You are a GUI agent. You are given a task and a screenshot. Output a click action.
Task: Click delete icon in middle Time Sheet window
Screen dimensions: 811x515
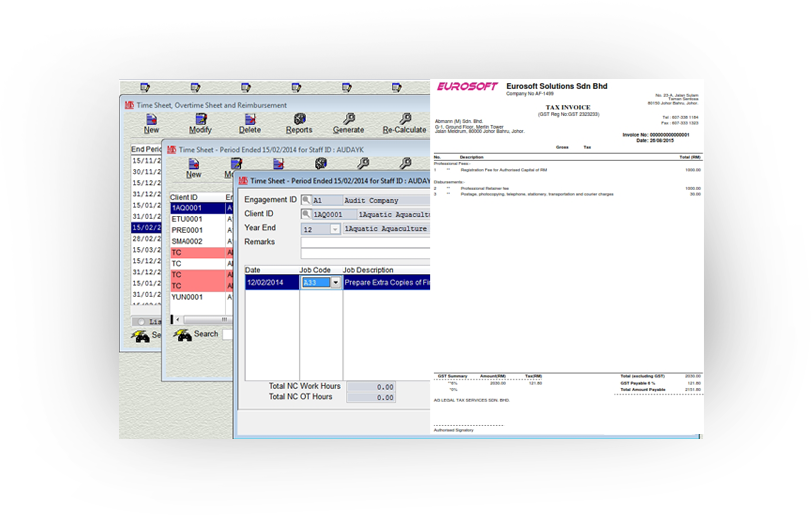click(278, 164)
